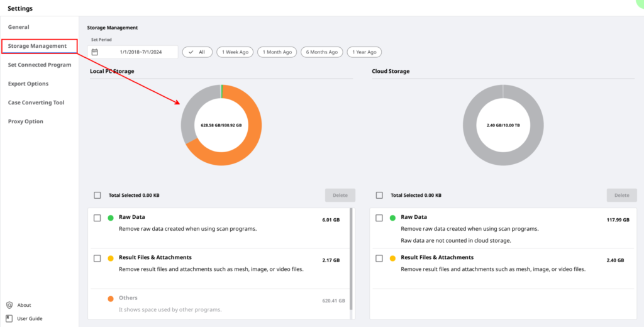Click the About shield icon
Image resolution: width=644 pixels, height=327 pixels.
(x=9, y=305)
